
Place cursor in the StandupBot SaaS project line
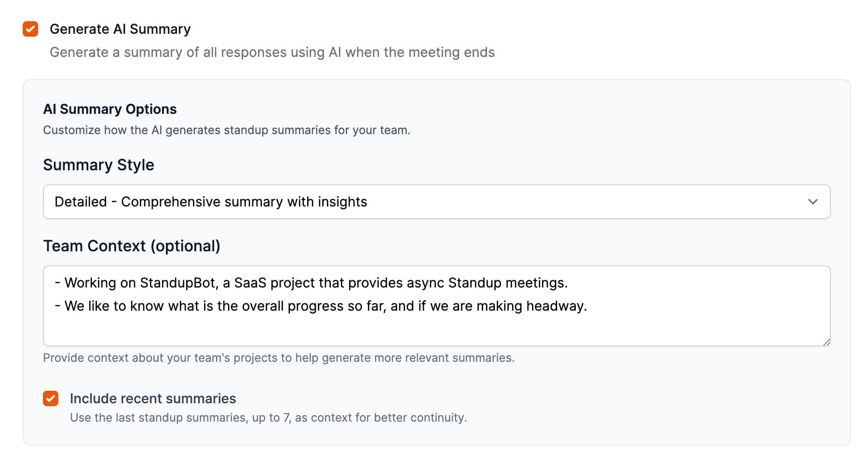tap(316, 283)
